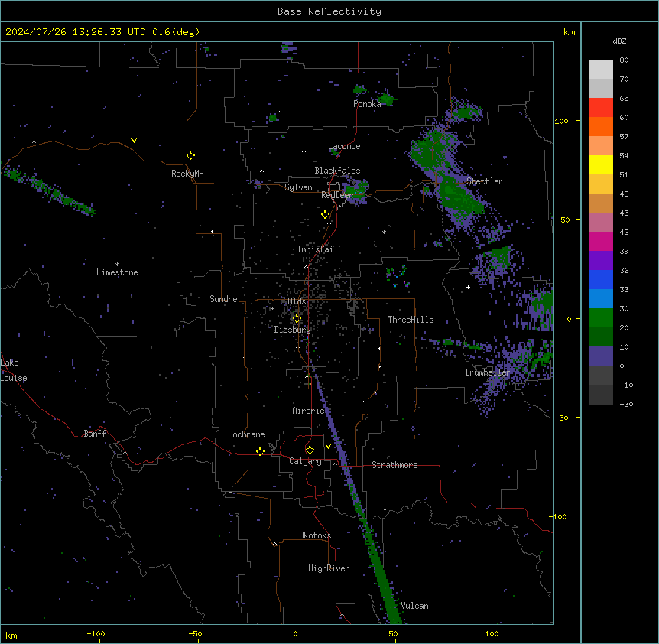Click the Base_Reflectivity title text
The width and height of the screenshot is (659, 644).
point(329,11)
